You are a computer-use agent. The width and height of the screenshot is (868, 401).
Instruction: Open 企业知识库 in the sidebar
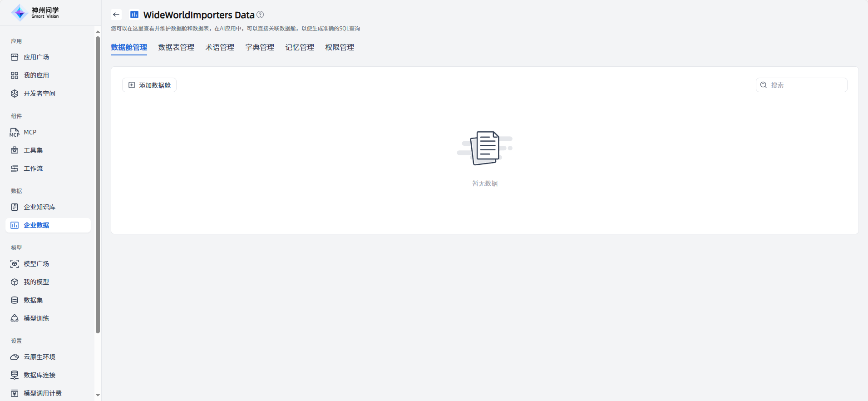click(39, 207)
